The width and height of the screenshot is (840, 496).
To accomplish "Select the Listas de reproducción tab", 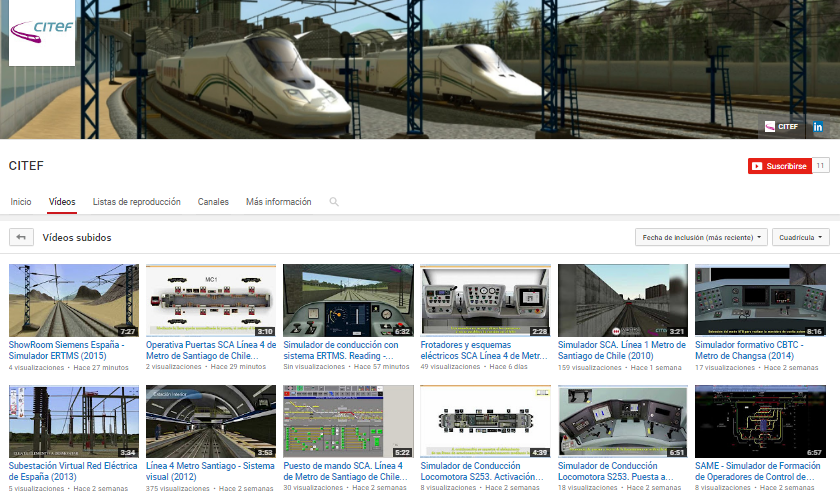I will [x=136, y=202].
